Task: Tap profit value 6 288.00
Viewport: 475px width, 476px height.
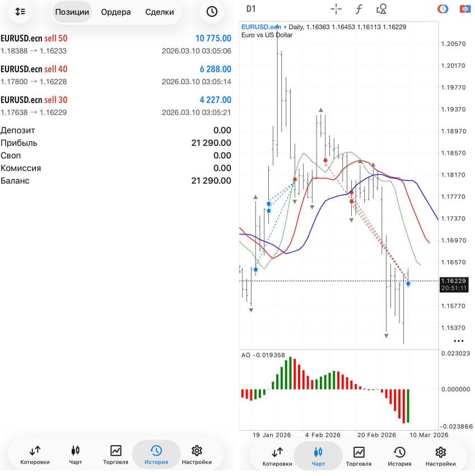Action: pyautogui.click(x=215, y=69)
